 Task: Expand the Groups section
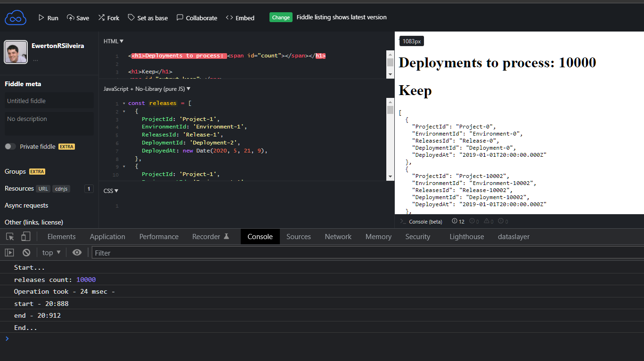15,171
